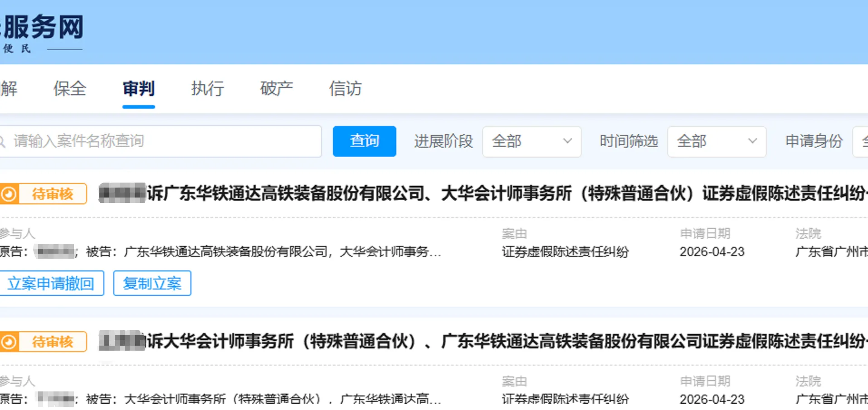Image resolution: width=868 pixels, height=410 pixels.
Task: Open the case suing 广东华铁通达高铁装备股份有限公司 first
Action: 483,193
